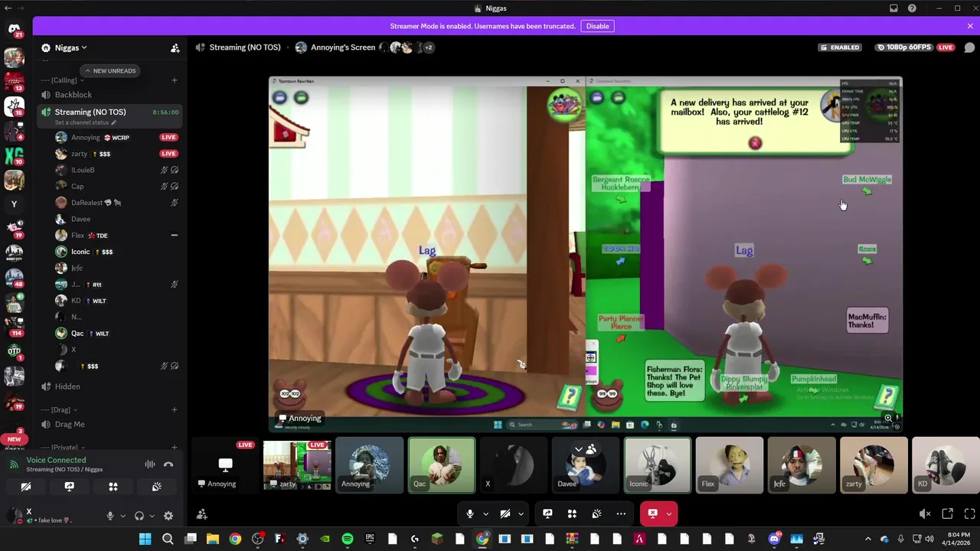Collapse the [Calling] category
The image size is (980, 551).
click(64, 80)
